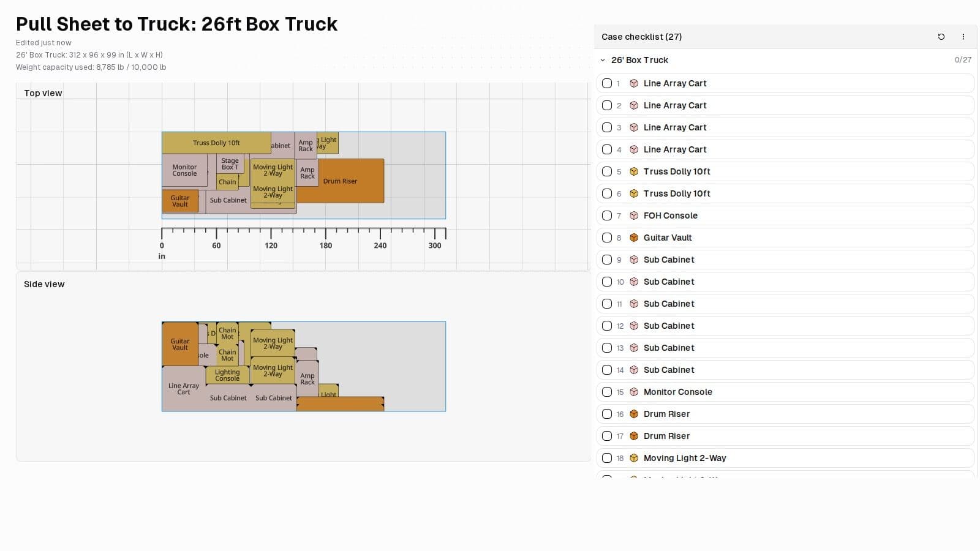
Task: Check off row 5 Truss Dolly 10ft
Action: [607, 171]
